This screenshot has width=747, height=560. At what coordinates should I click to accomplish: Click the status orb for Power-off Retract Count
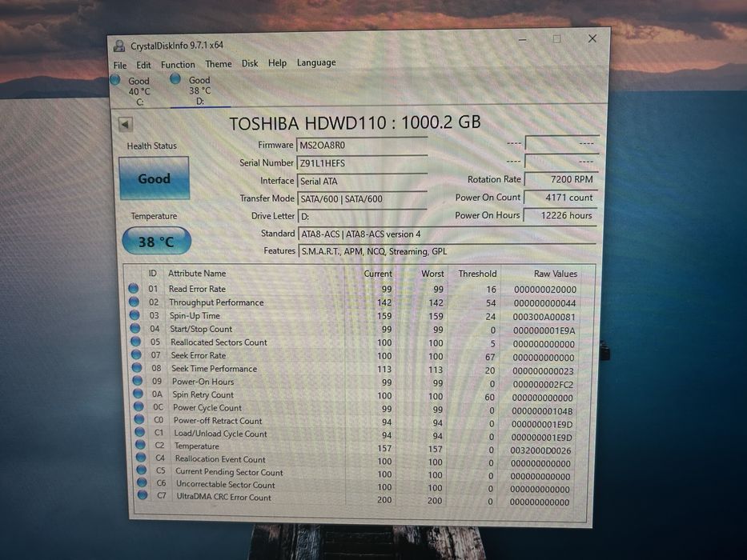[139, 419]
